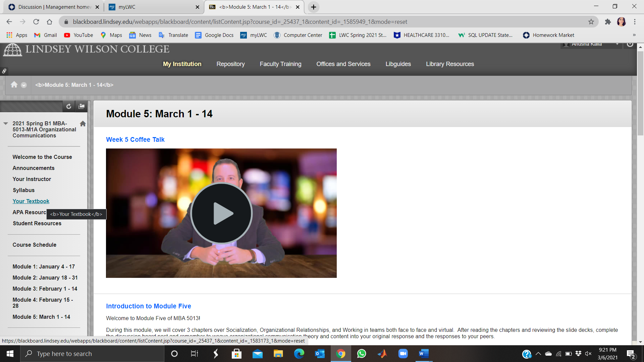Switch to the Discussion | Management tab
This screenshot has height=362, width=644.
click(54, 7)
